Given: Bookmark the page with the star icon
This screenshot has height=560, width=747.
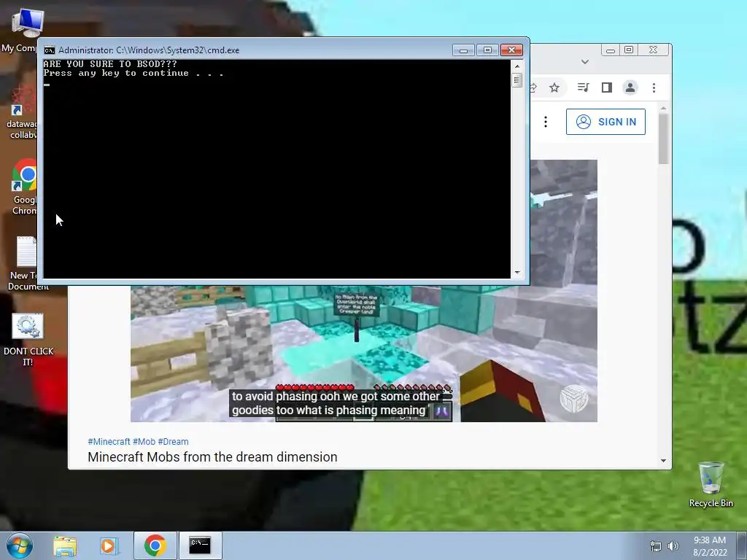Looking at the screenshot, I should (554, 87).
